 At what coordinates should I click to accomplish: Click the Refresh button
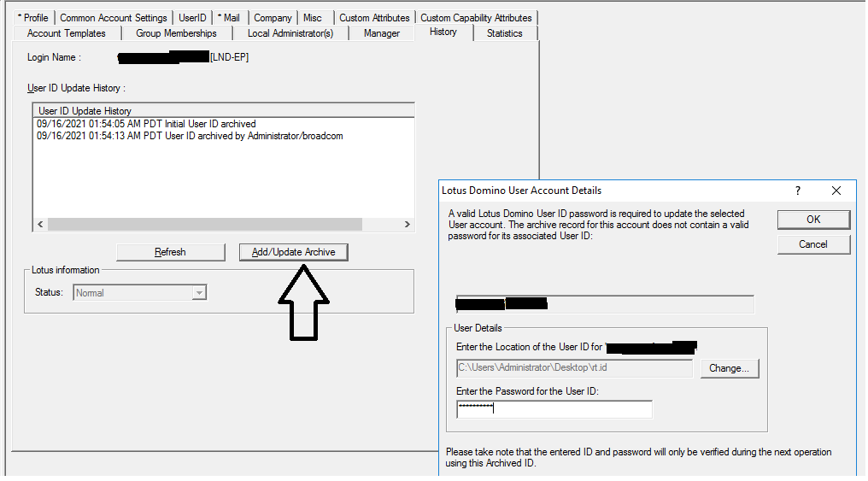pos(171,252)
